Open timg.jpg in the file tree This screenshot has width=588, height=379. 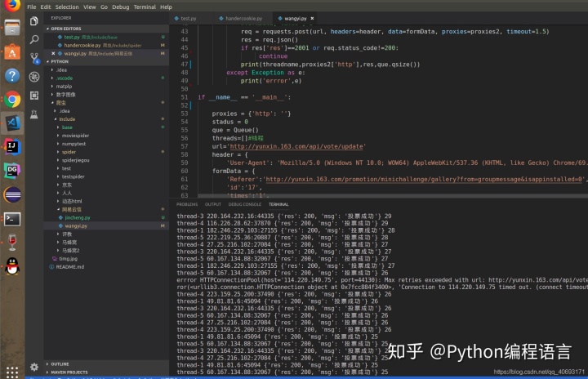point(68,259)
